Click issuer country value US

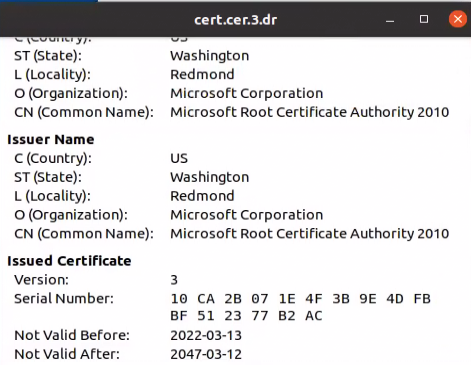179,158
